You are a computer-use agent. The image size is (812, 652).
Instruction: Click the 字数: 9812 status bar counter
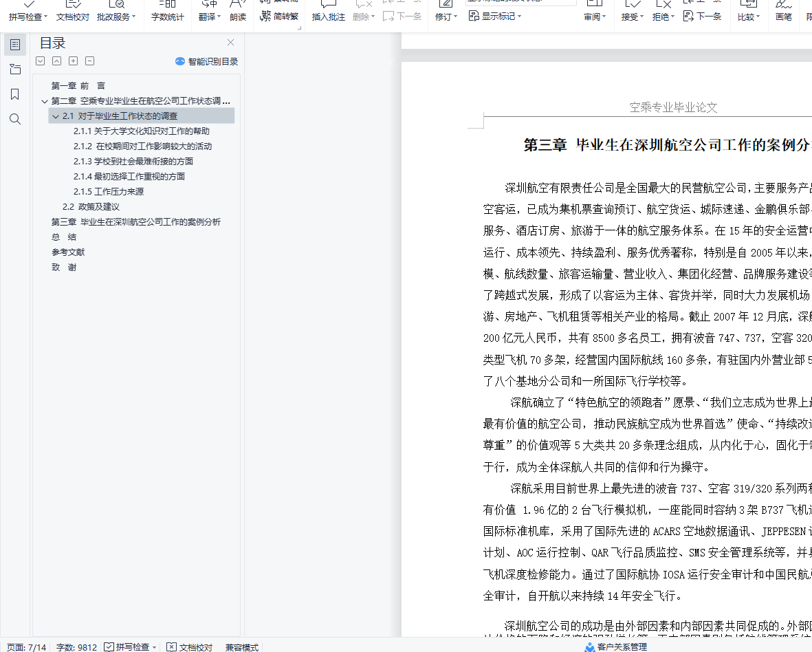coord(76,647)
